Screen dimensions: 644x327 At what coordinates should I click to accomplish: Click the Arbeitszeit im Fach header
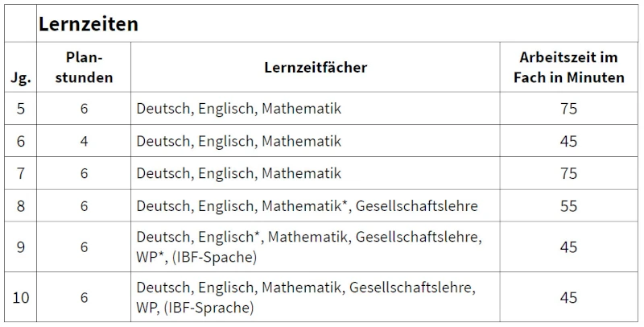click(x=568, y=68)
